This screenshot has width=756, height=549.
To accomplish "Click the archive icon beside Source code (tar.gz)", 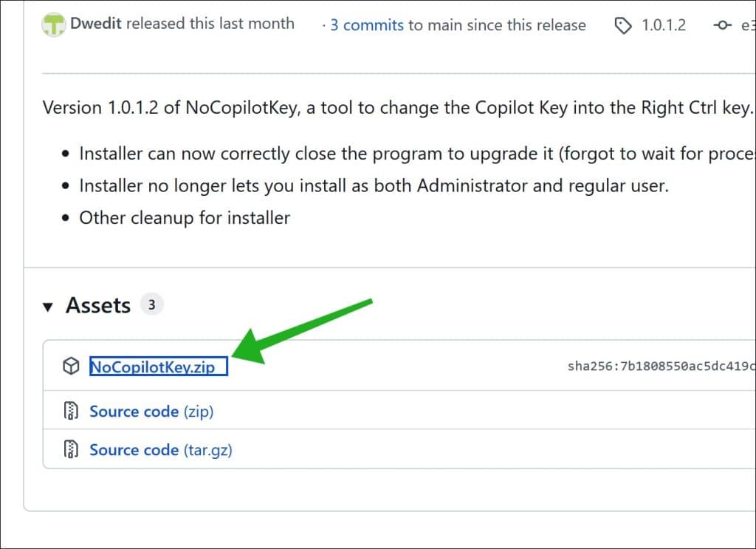I will (71, 450).
